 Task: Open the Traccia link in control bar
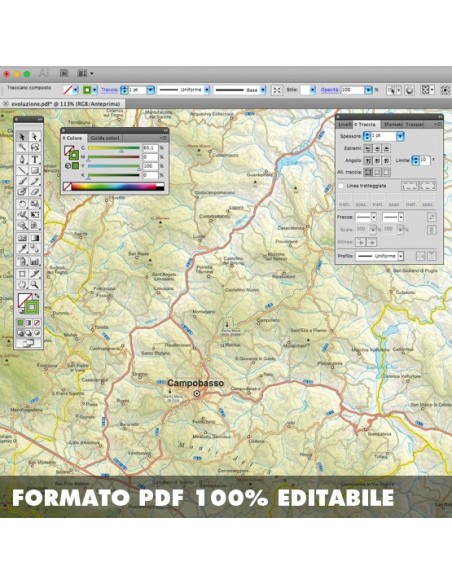(109, 90)
